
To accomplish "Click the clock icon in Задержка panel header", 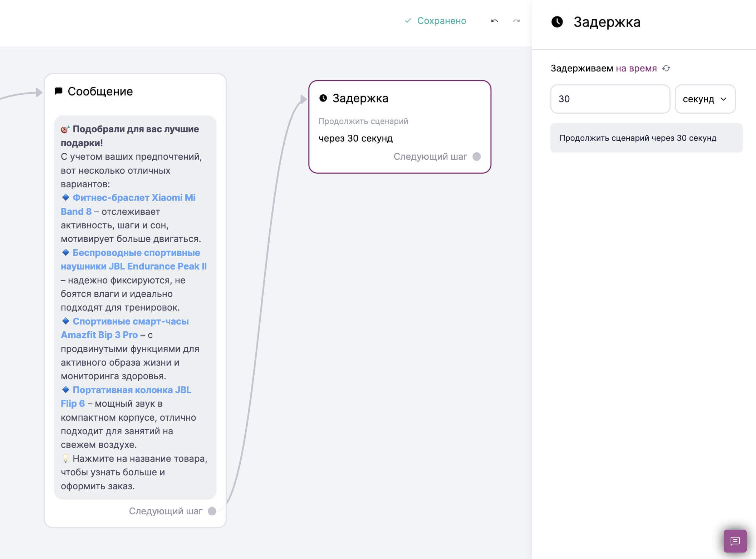I will click(557, 22).
